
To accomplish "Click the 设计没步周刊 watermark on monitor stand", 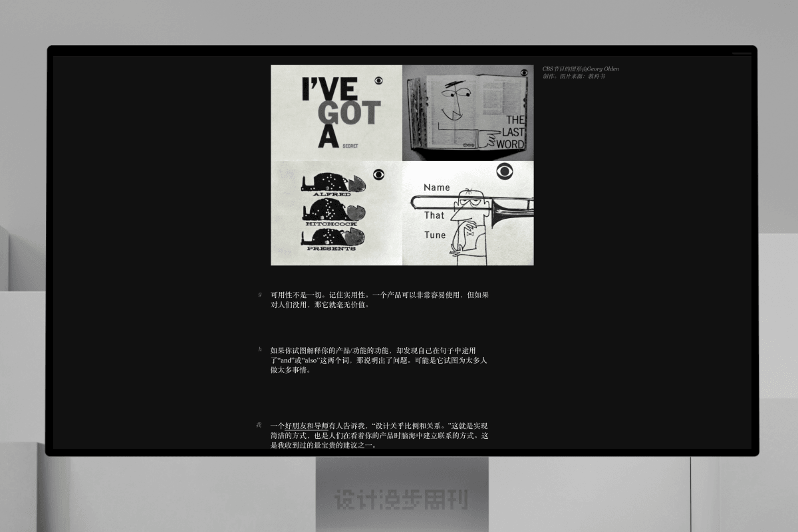I will coord(401,499).
